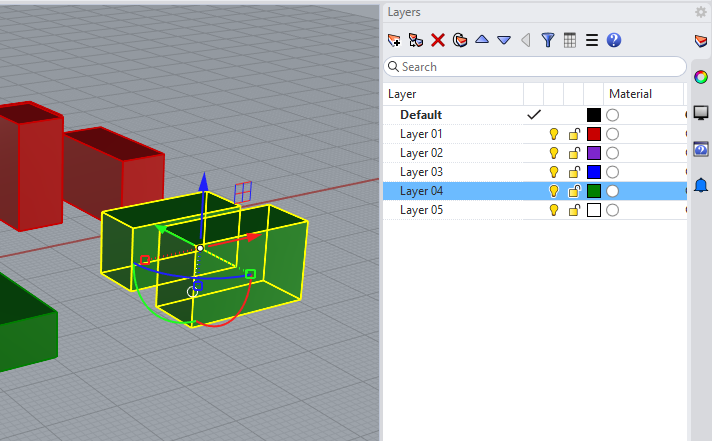
Task: Toggle Layer 04 visibility bulb
Action: [x=554, y=191]
